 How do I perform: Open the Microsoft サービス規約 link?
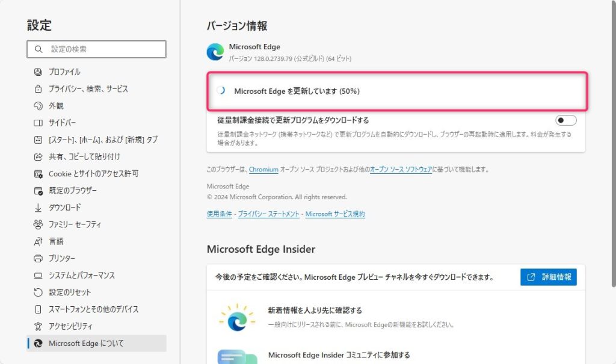coord(335,214)
